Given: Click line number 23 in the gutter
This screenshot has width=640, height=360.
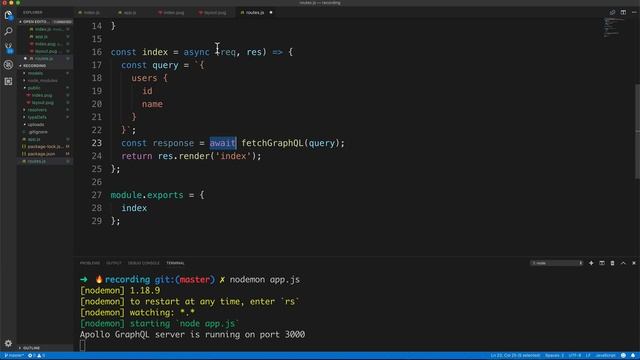Looking at the screenshot, I should coord(97,143).
